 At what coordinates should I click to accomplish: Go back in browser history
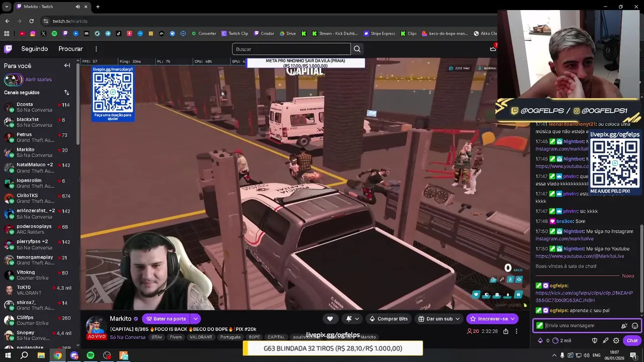point(7,21)
